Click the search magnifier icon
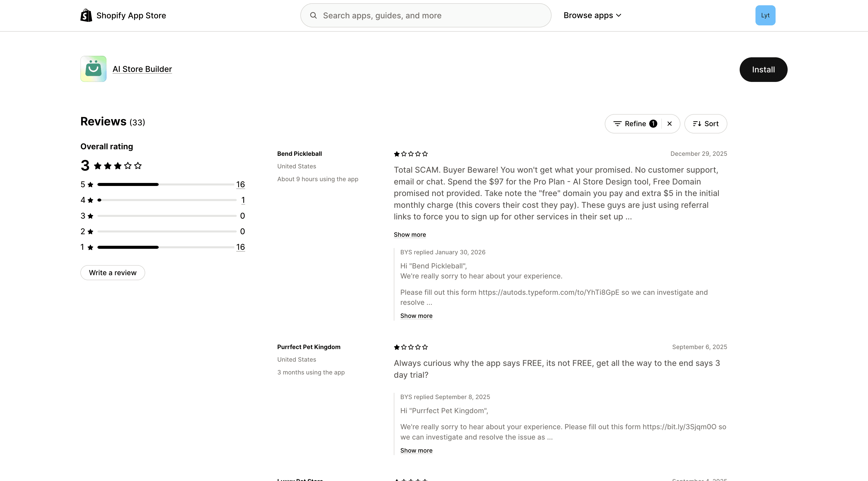This screenshot has height=481, width=868. coord(313,16)
